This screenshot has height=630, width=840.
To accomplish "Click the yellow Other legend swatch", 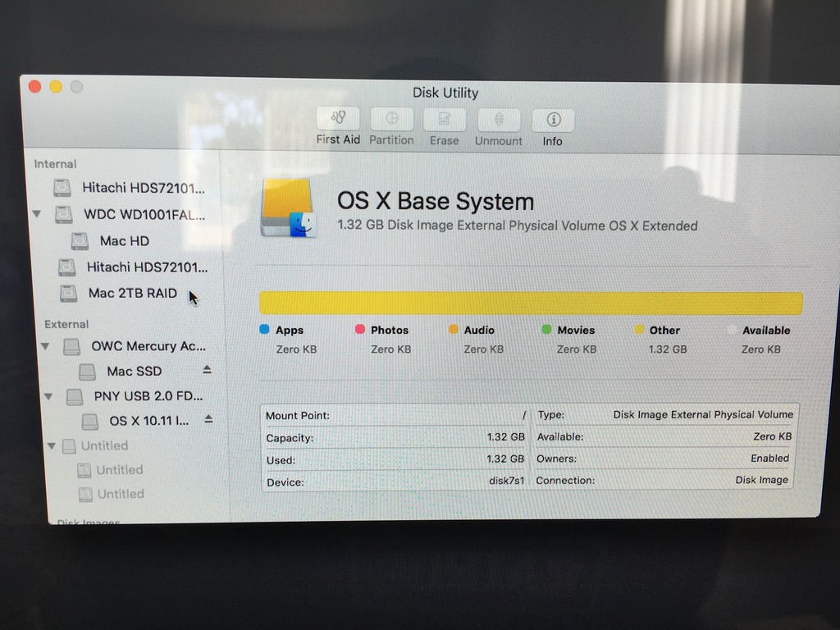I will click(x=639, y=329).
